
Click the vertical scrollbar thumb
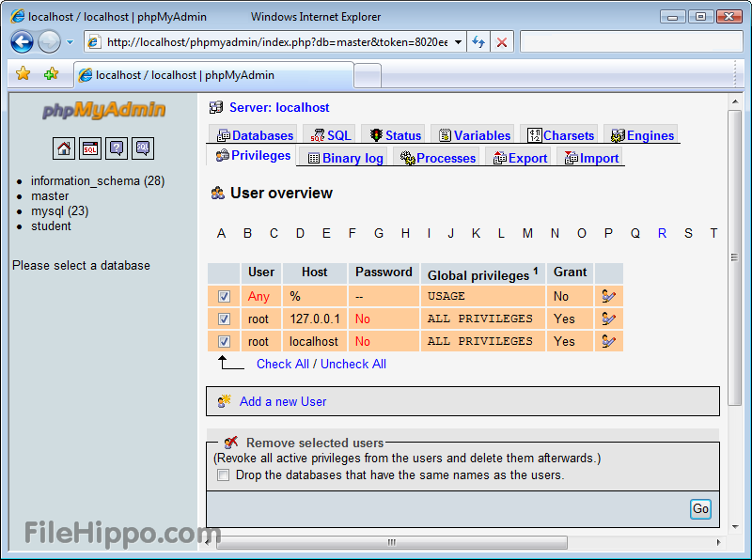pos(734,257)
